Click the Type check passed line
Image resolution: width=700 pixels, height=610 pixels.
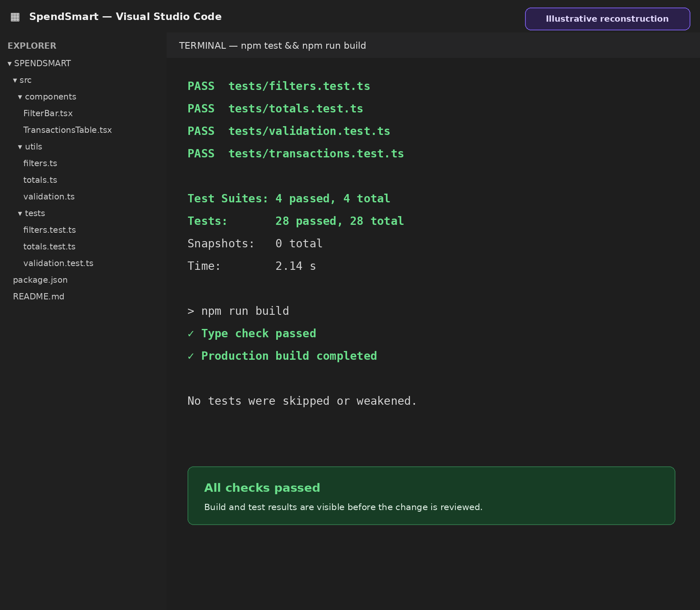click(252, 334)
